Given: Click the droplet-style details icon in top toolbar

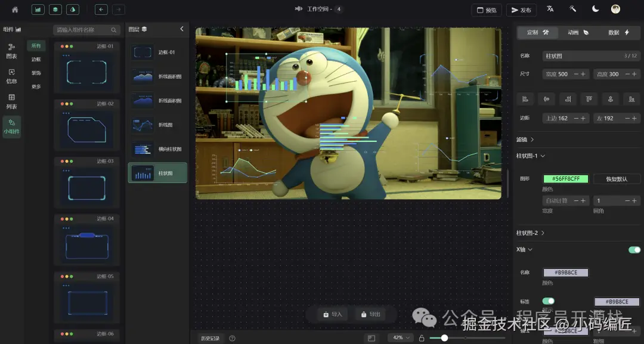Looking at the screenshot, I should [x=73, y=10].
